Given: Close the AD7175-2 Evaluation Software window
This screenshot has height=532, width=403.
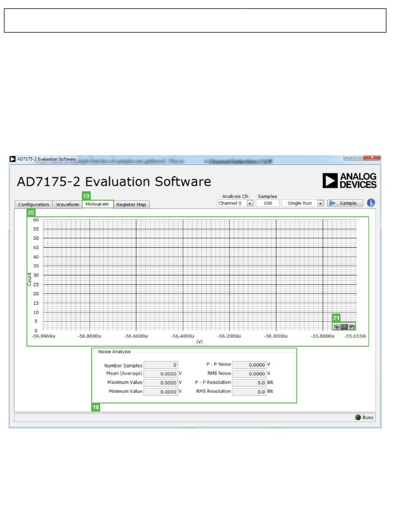Looking at the screenshot, I should point(373,158).
